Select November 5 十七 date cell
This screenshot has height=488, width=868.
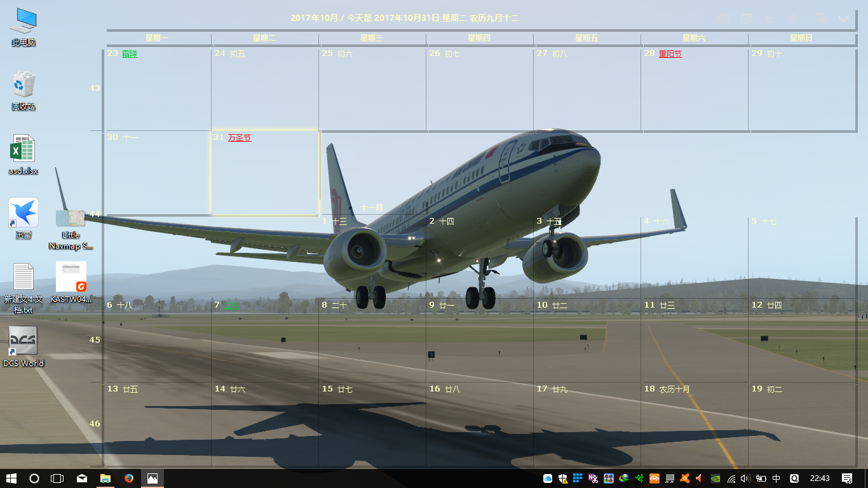click(x=803, y=257)
